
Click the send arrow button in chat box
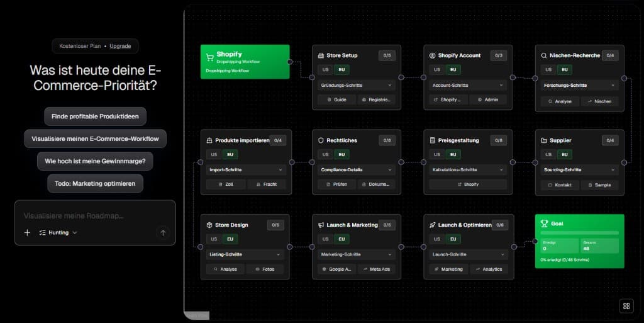(163, 232)
